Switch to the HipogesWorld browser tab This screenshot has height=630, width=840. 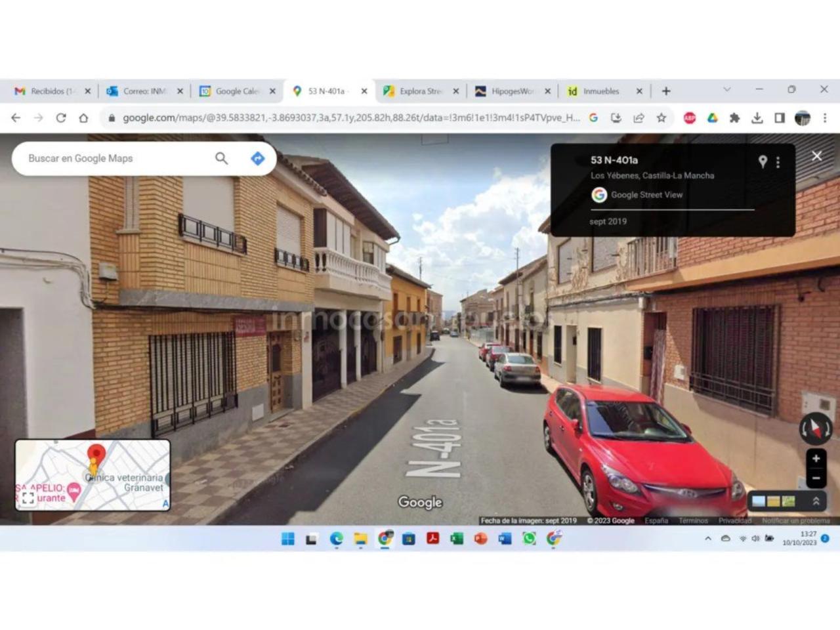click(x=512, y=91)
